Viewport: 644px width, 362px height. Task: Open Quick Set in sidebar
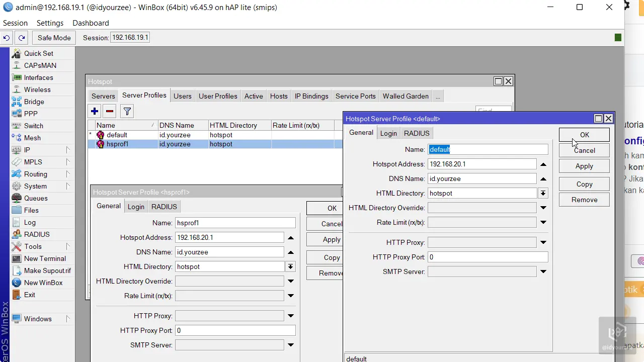coord(38,53)
